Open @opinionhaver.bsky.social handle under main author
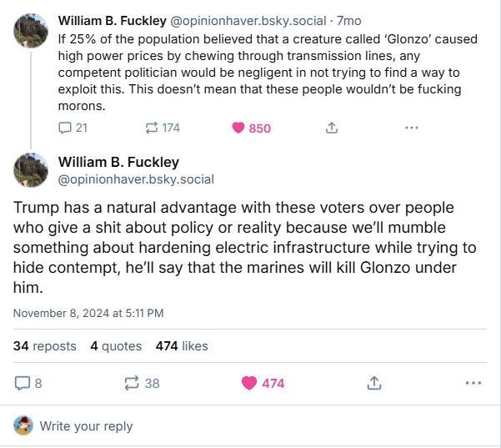 point(136,179)
